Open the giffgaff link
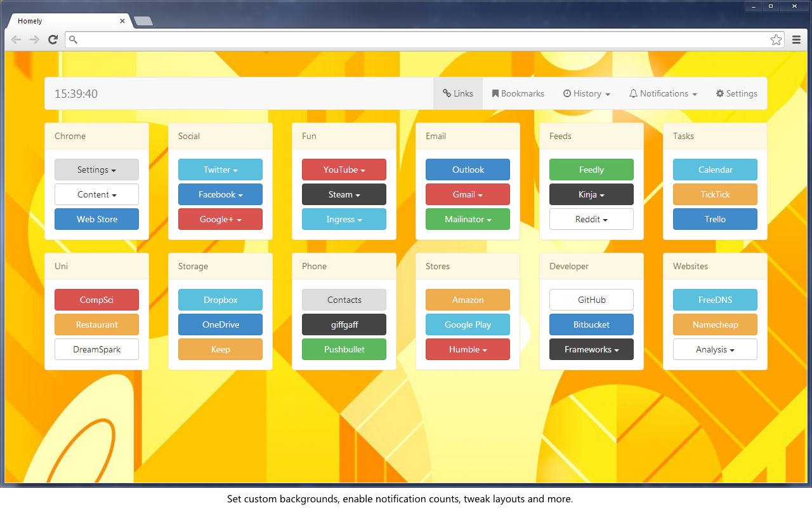The width and height of the screenshot is (812, 508). point(344,324)
